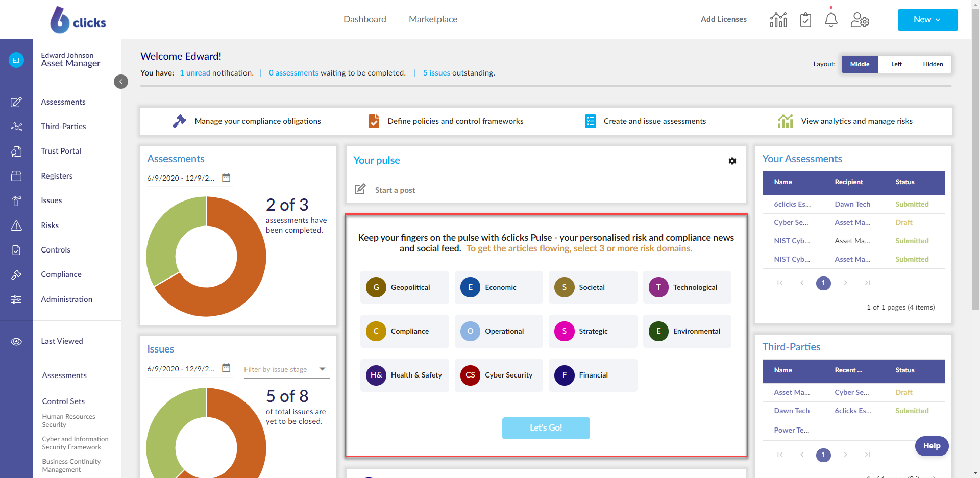Open the New dropdown button
980x478 pixels.
(927, 20)
